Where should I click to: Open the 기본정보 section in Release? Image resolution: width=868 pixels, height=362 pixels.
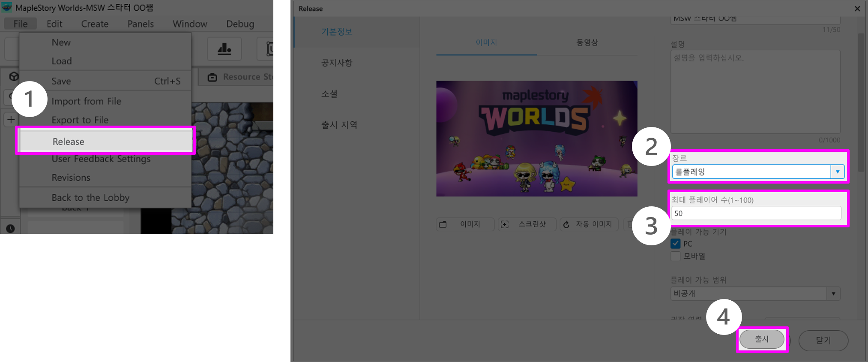pos(357,32)
